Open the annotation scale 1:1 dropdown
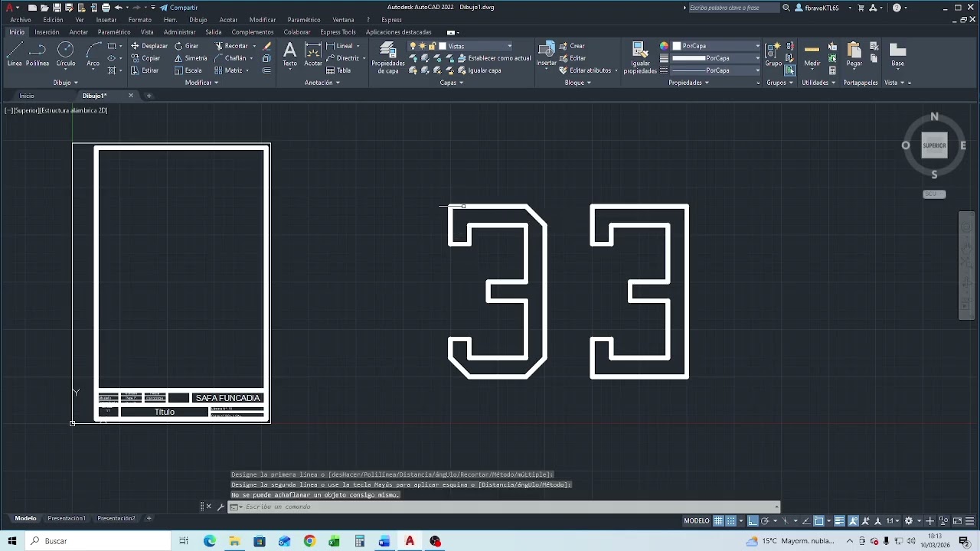This screenshot has height=551, width=980. [892, 521]
